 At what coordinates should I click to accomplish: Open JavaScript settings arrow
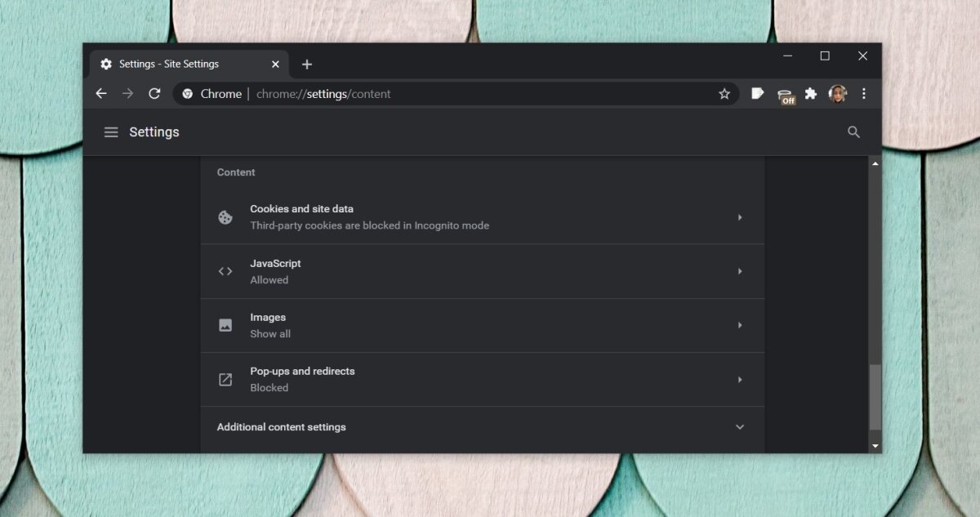(x=739, y=271)
